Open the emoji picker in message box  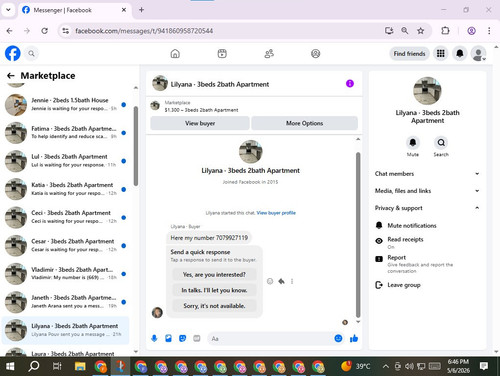coord(338,339)
